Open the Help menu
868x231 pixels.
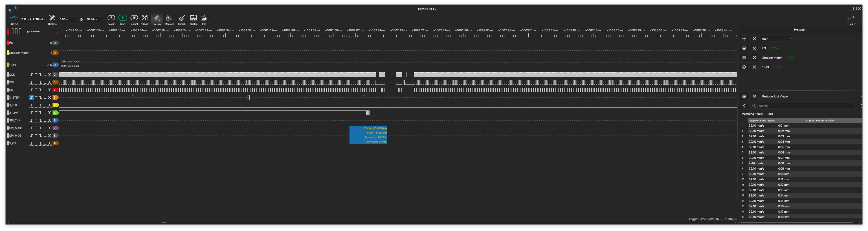point(852,24)
